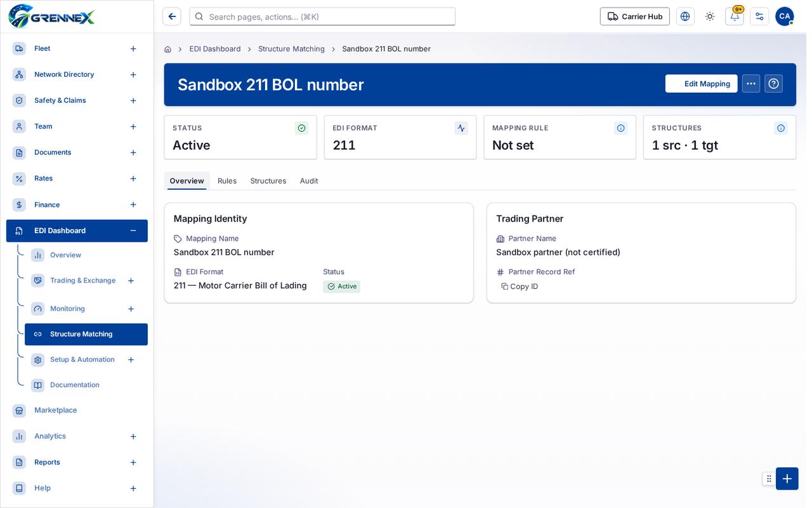The image size is (812, 508).
Task: Switch to the Audit tab
Action: coord(309,181)
